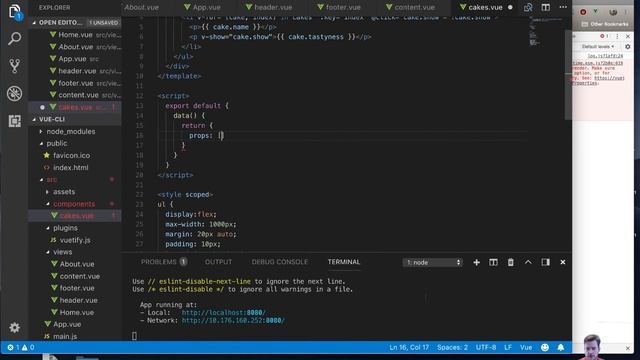Click errors and warnings count in status bar
Viewport: 640px width, 360px height.
point(20,347)
